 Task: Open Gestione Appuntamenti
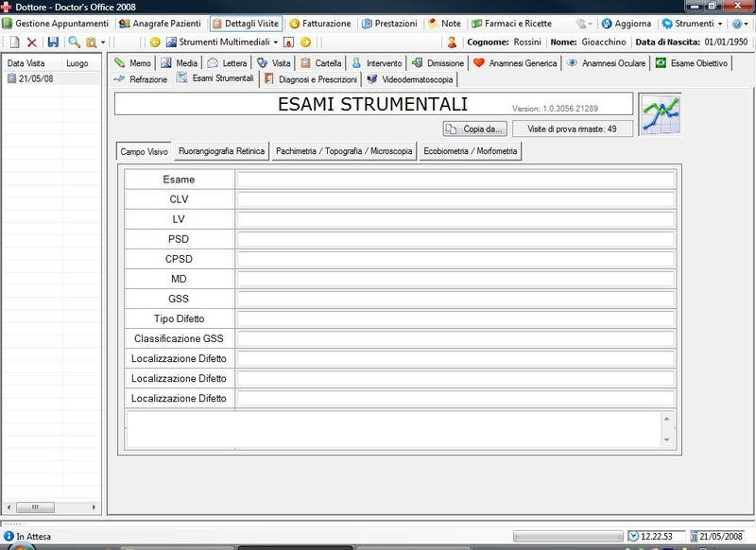(x=56, y=24)
